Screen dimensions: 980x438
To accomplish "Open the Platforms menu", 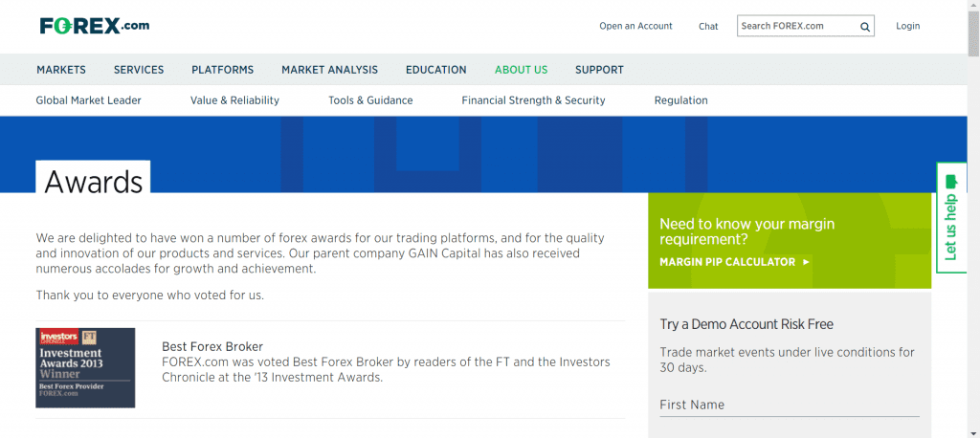I will tap(222, 70).
